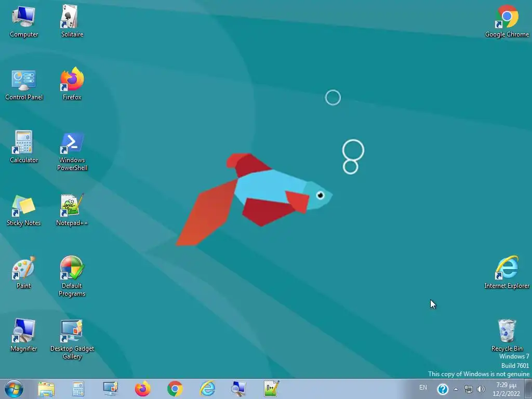This screenshot has width=532, height=399.
Task: Open the Desktop Gadget Gallery taskbar icon
Action: (x=110, y=389)
